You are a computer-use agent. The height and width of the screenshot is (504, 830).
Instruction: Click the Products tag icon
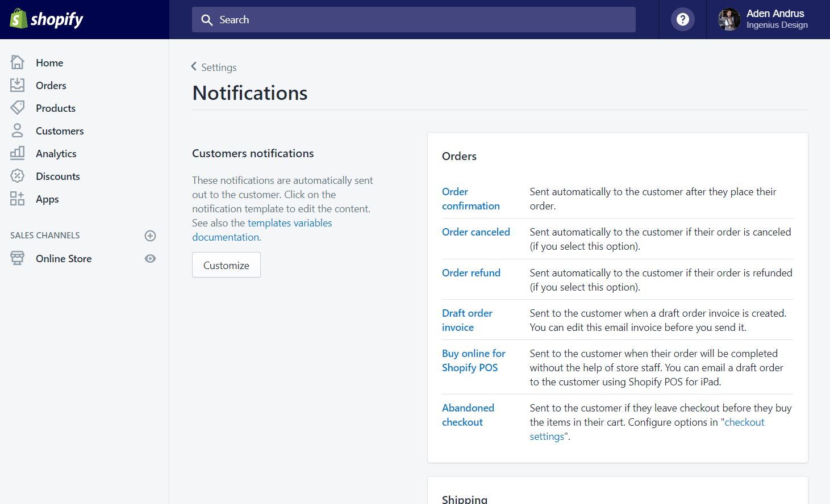pos(18,108)
